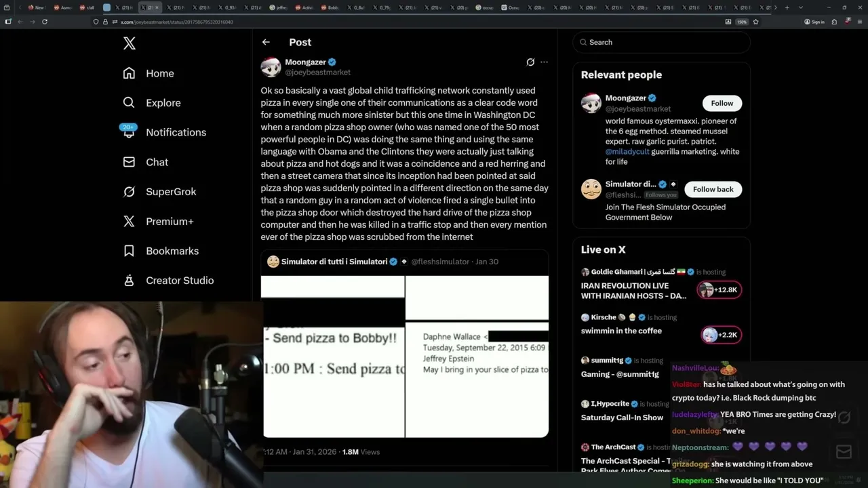This screenshot has width=868, height=488.
Task: Click the browser forward arrow
Action: (32, 22)
